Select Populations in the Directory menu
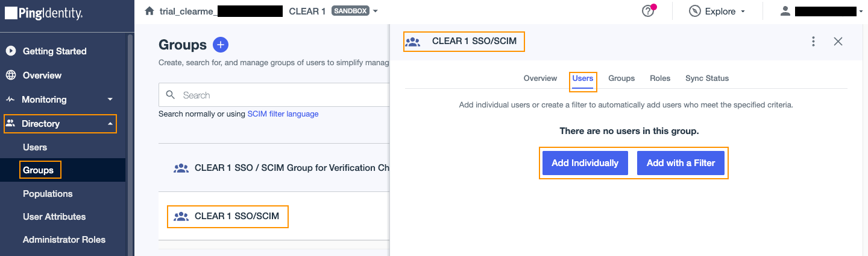The width and height of the screenshot is (868, 256). pos(48,194)
